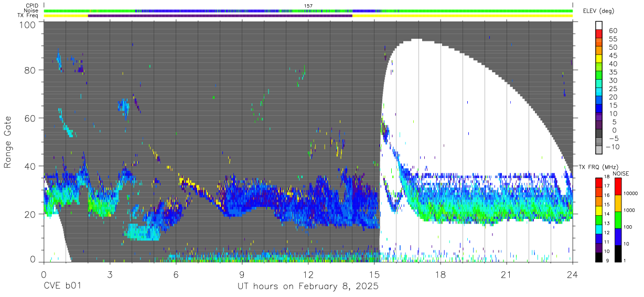The image size is (644, 297).
Task: Pick the white top segment of ELEV colorbar
Action: (599, 26)
